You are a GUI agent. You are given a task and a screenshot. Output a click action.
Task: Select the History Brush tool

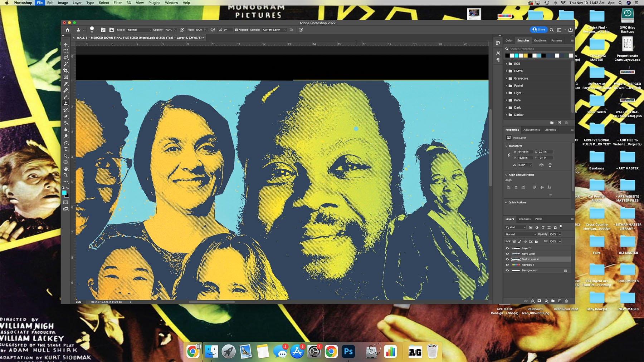pos(65,110)
